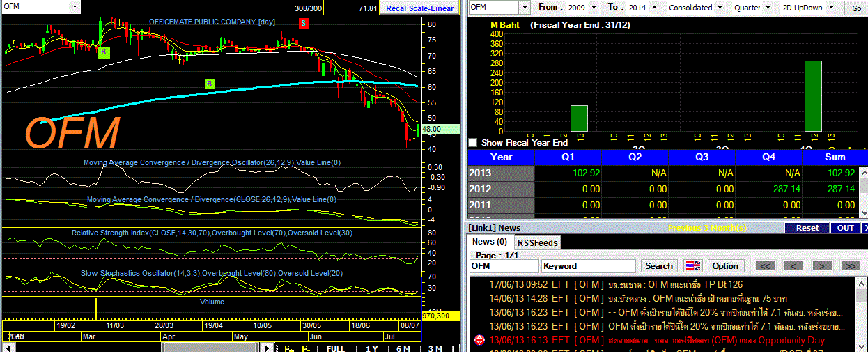This screenshot has height=356, width=868.
Task: Click the Go button
Action: coord(856,8)
